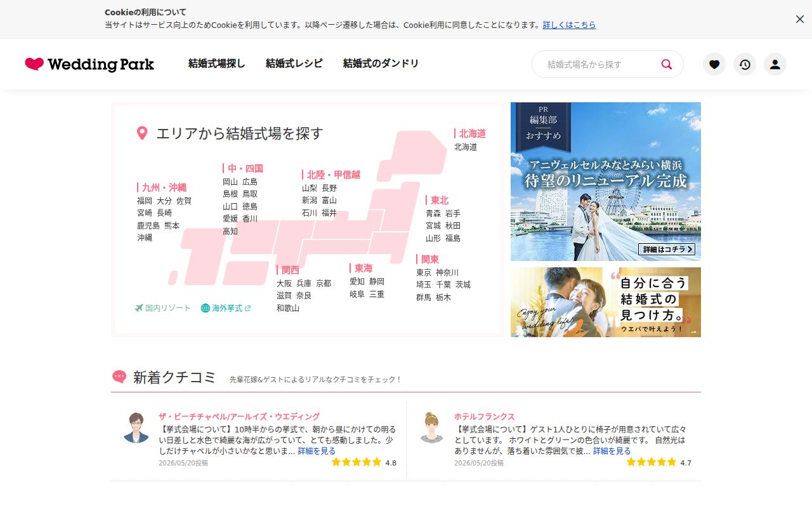Select 長野 prefecture
This screenshot has width=812, height=508.
[x=329, y=188]
